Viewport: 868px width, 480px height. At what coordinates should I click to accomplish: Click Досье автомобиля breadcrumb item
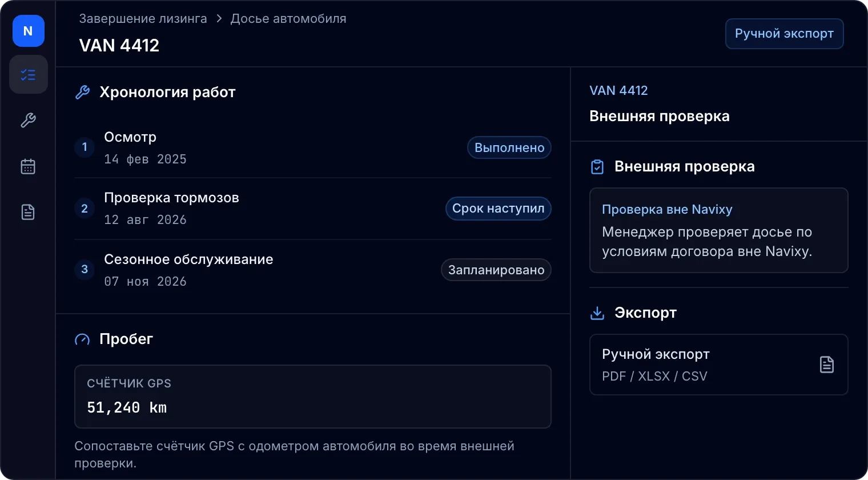288,19
